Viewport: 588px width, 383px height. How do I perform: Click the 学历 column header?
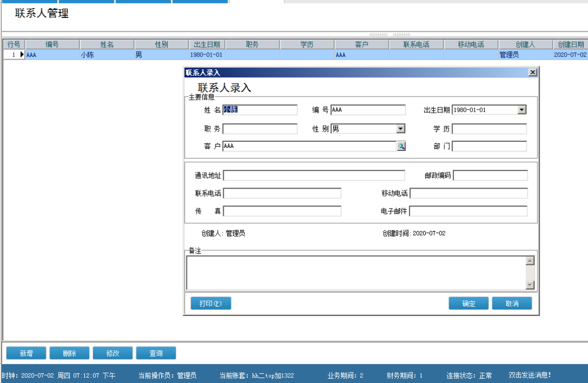[x=307, y=44]
